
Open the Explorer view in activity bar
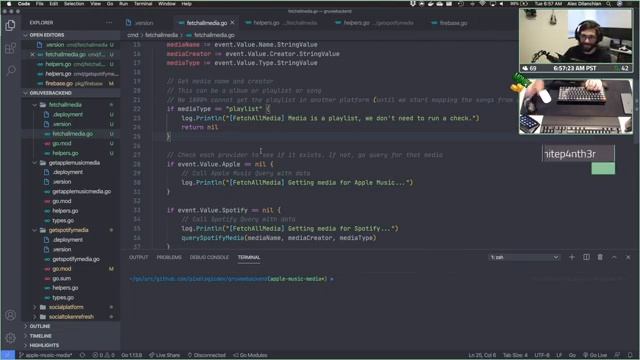(10, 25)
